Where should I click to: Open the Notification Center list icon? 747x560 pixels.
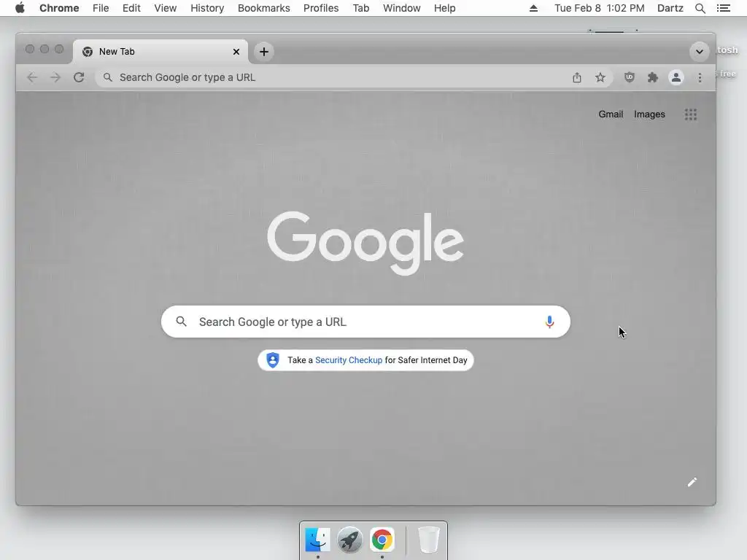point(723,8)
